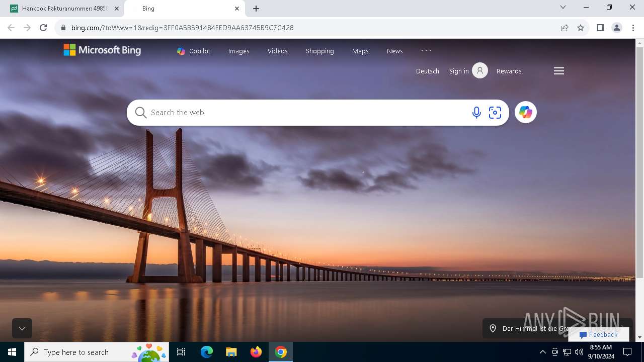644x362 pixels.
Task: Click the address bar URL
Action: click(x=183, y=28)
